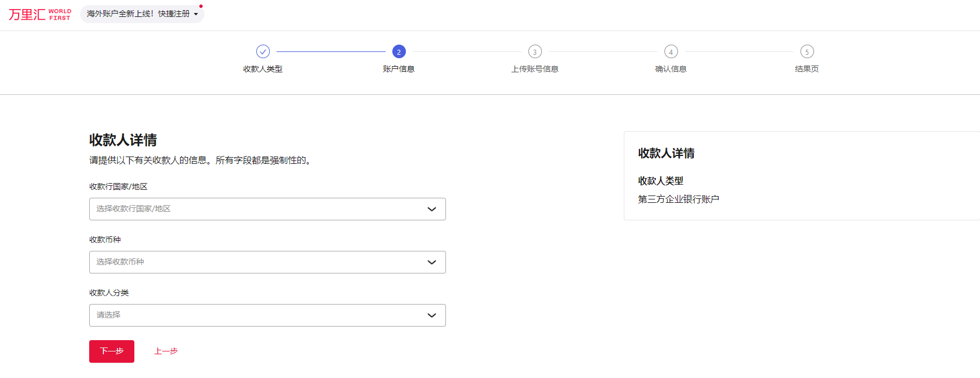Expand the 海外账户全新上线 banner dropdown

(x=142, y=14)
